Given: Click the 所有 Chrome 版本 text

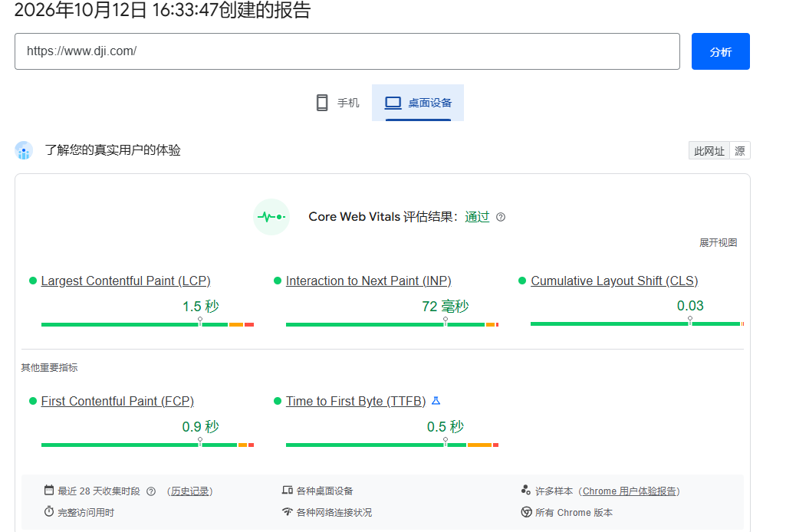Looking at the screenshot, I should [x=574, y=513].
